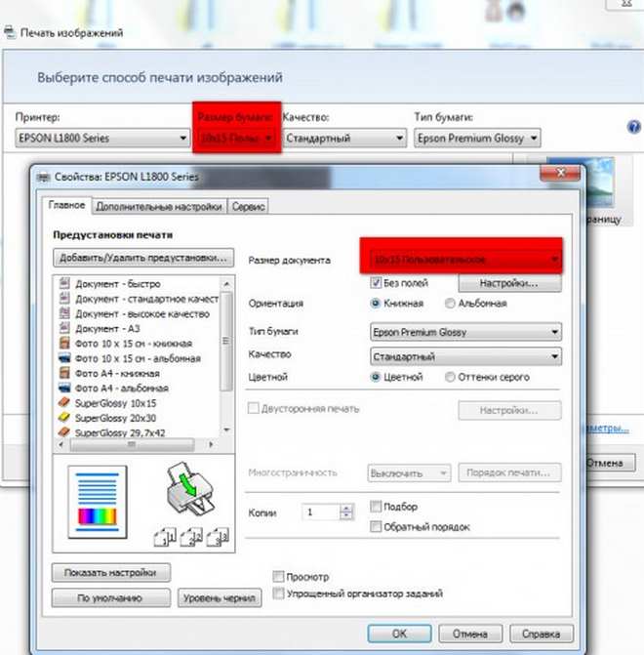Viewport: 644px width, 655px height.
Task: Click По умолчанию button
Action: (x=110, y=597)
